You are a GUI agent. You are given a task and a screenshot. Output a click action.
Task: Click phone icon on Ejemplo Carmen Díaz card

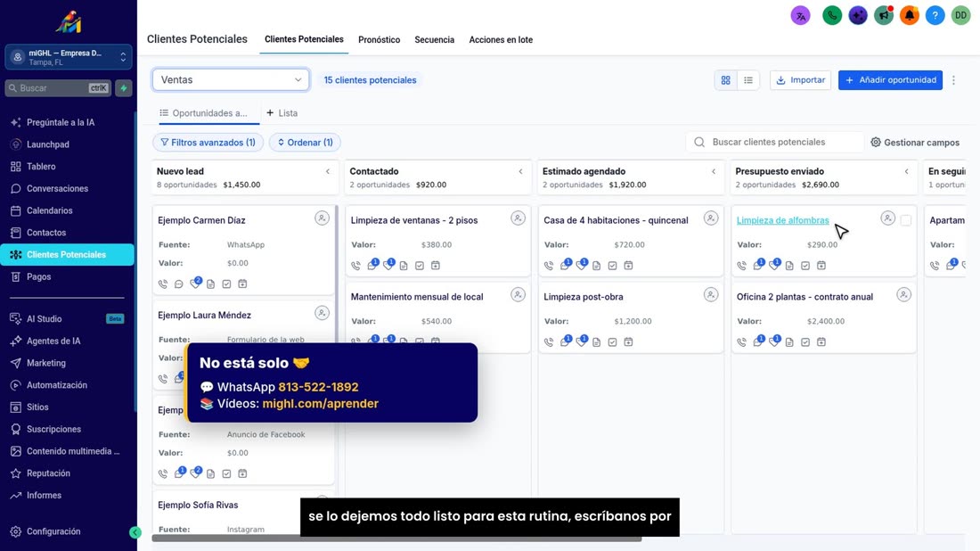point(163,284)
